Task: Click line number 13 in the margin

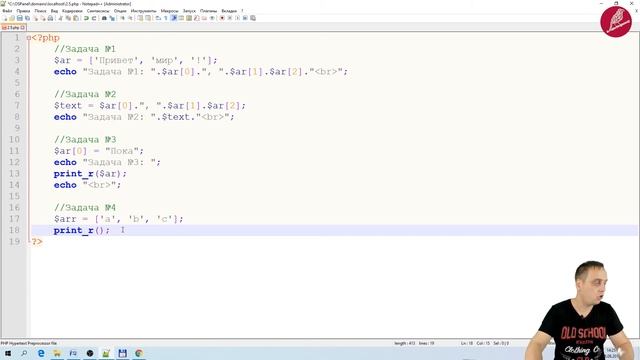Action: point(14,173)
